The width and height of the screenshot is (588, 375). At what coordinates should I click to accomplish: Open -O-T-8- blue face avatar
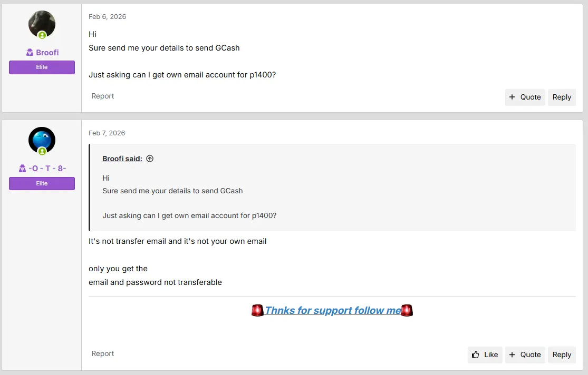coord(42,140)
